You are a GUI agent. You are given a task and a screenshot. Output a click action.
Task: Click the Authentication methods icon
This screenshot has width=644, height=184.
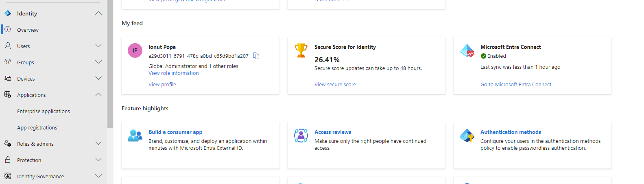click(x=467, y=135)
